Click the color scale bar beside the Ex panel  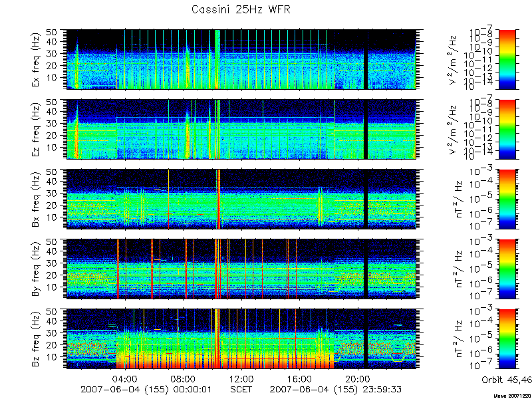tap(507, 59)
